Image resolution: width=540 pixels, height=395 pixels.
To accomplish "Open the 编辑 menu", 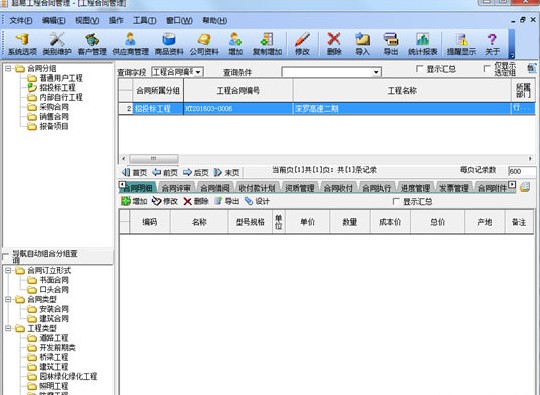I will (x=53, y=21).
